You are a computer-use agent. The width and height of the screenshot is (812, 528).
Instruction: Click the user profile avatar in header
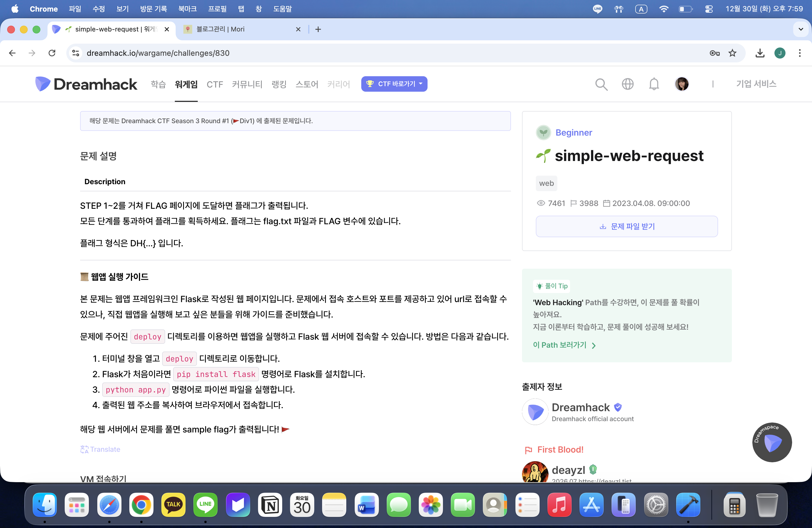tap(682, 84)
